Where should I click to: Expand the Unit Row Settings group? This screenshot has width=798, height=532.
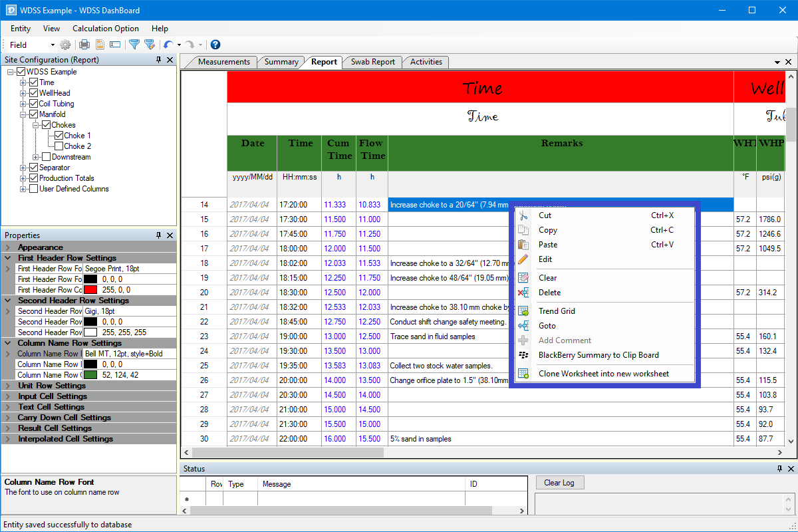point(7,386)
